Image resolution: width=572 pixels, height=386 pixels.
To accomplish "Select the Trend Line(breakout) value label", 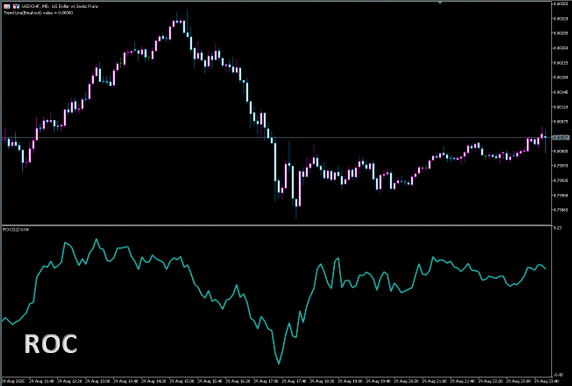I will (x=38, y=13).
